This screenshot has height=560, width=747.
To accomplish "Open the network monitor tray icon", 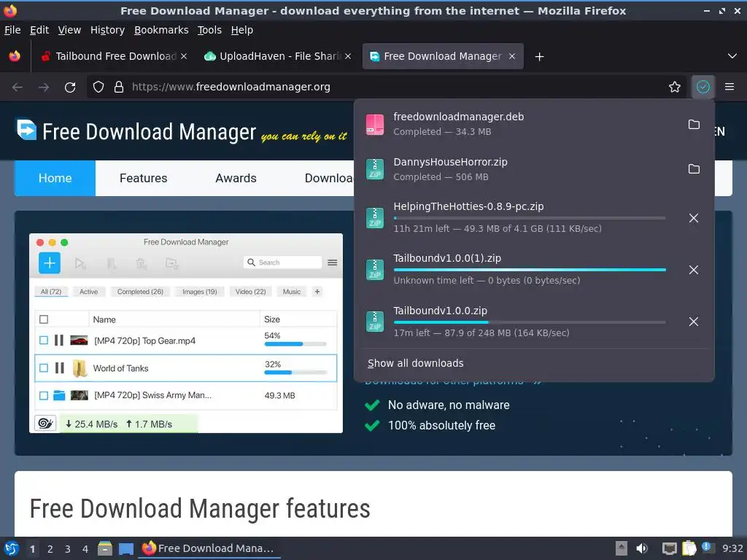I will coord(670,549).
